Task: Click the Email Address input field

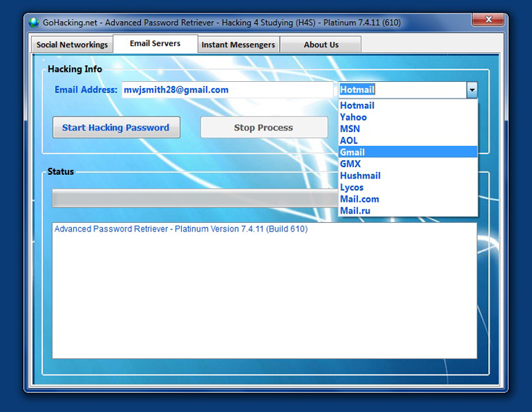Action: click(x=228, y=90)
